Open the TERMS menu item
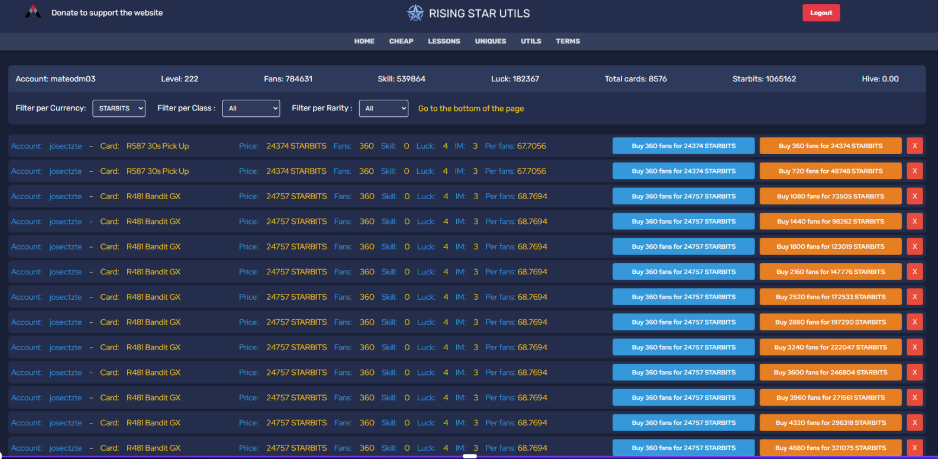Screen dimensions: 938x459 pyautogui.click(x=568, y=41)
